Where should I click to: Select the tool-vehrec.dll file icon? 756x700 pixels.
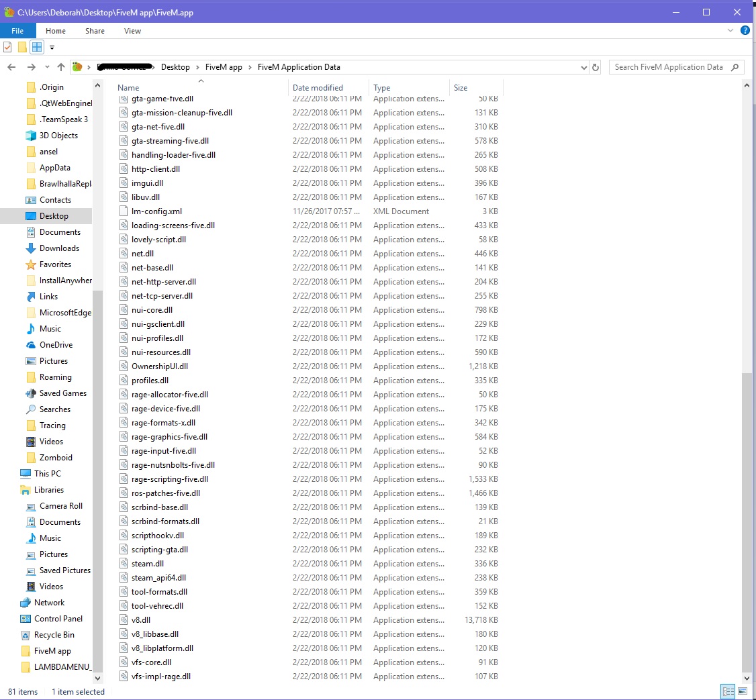[124, 606]
